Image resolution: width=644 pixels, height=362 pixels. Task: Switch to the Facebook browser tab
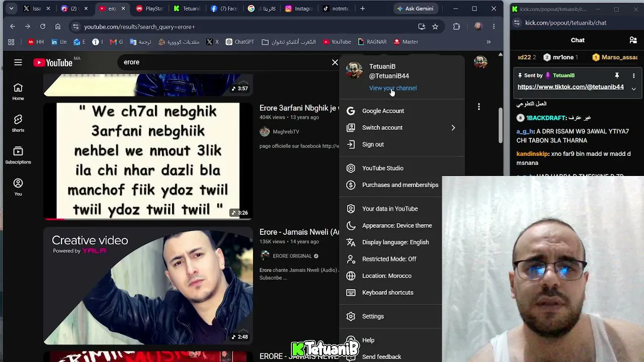pos(224,9)
